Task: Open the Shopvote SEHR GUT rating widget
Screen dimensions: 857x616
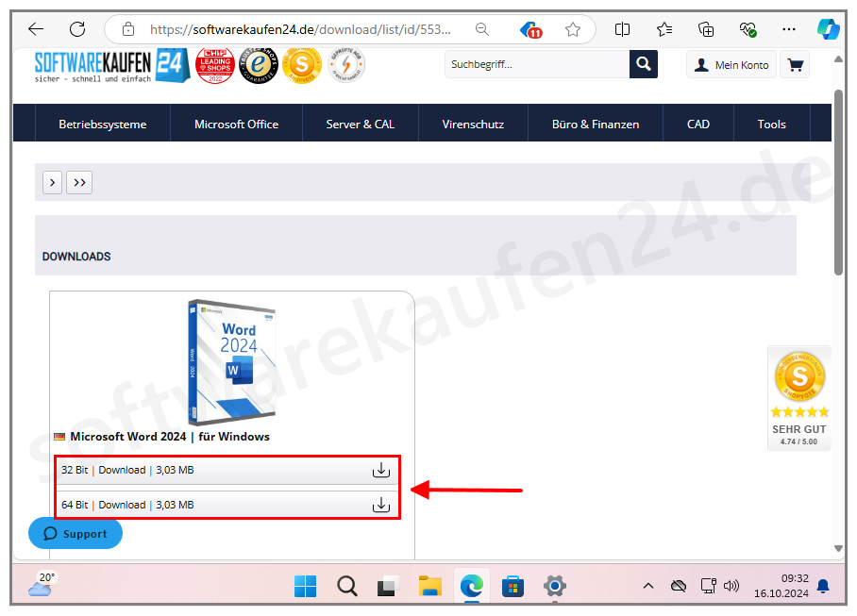Action: point(799,398)
